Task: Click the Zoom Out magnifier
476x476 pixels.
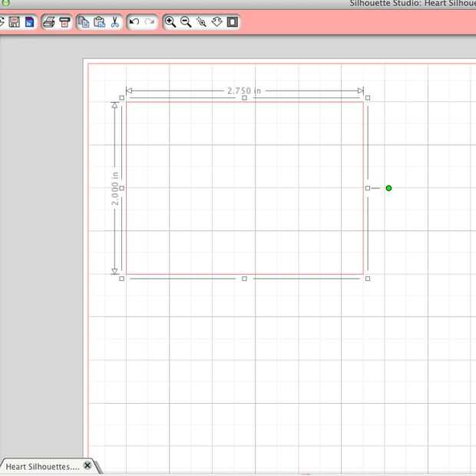Action: click(186, 22)
